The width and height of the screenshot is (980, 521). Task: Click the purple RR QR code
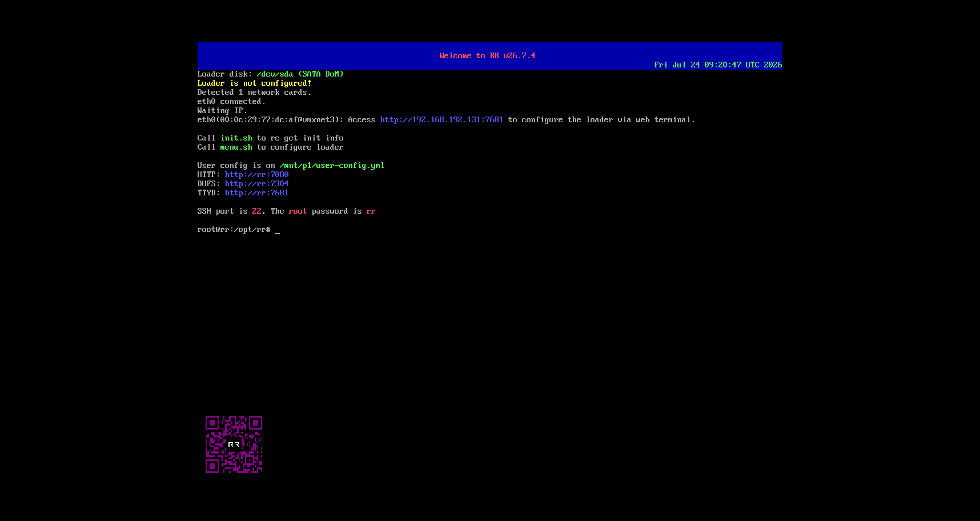(x=234, y=444)
